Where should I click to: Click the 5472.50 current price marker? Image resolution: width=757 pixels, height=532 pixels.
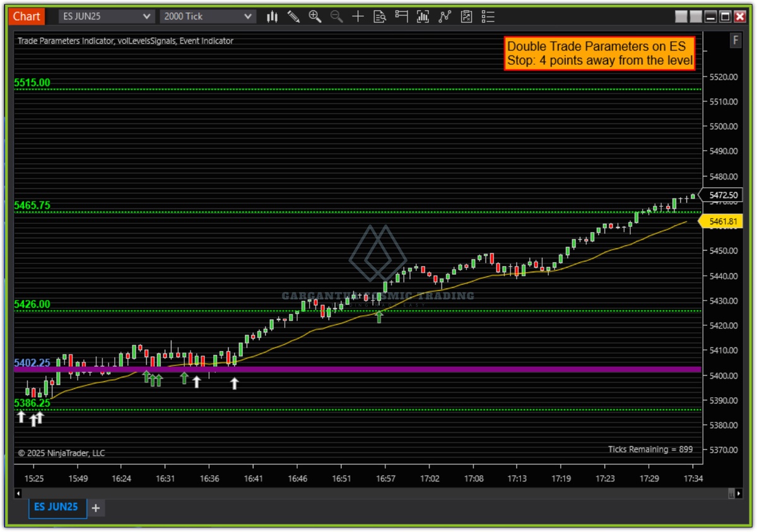click(722, 195)
